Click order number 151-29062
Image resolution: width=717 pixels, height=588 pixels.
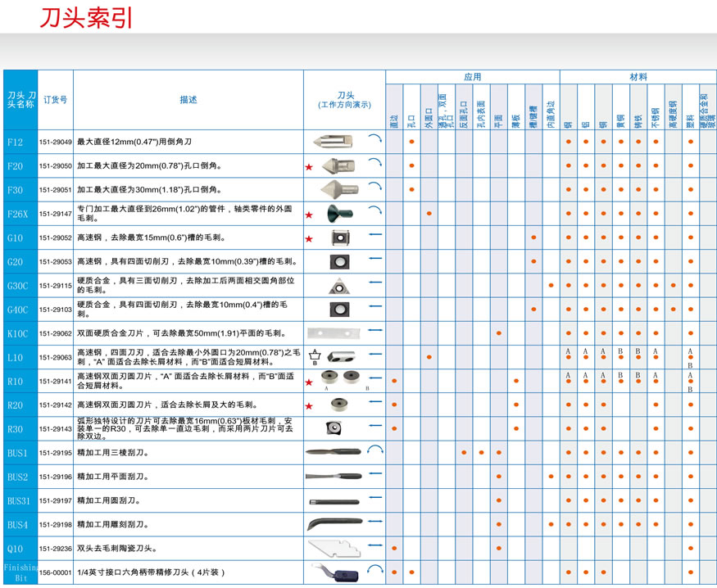coord(56,333)
